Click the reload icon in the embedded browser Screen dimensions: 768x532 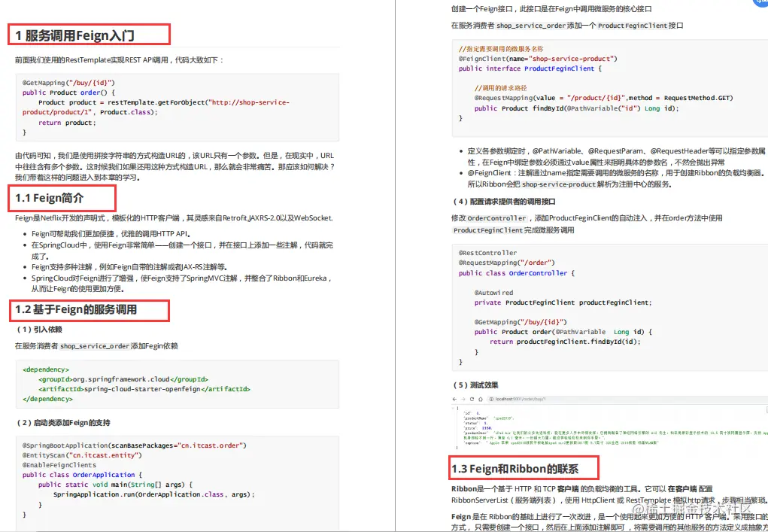[471, 400]
